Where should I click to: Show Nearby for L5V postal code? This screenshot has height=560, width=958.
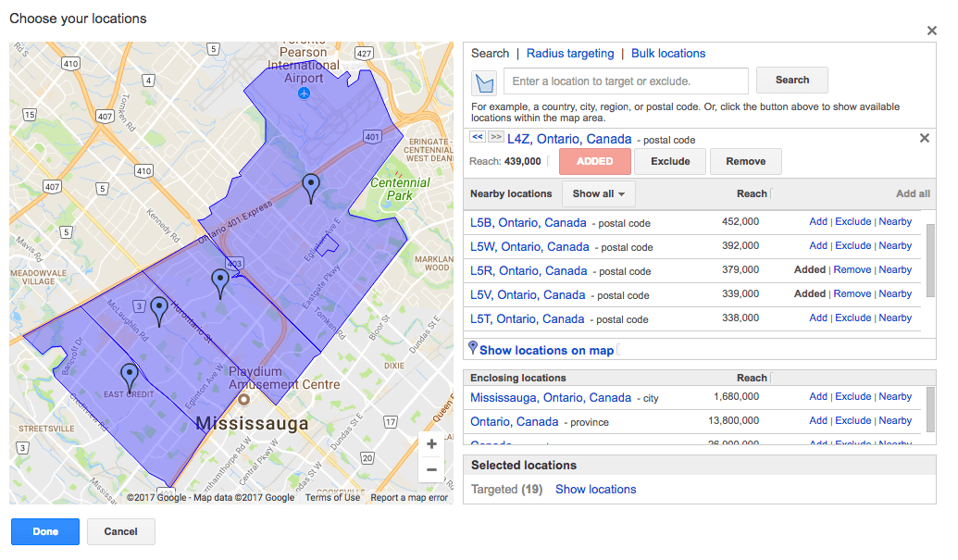[895, 293]
